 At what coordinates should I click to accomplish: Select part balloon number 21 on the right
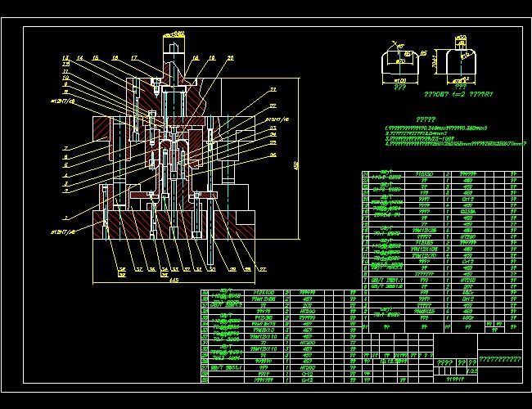(x=273, y=89)
